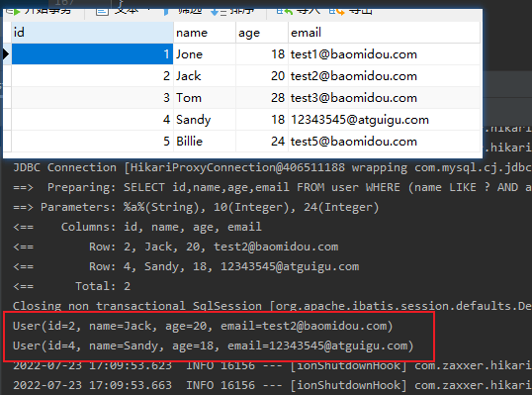The height and width of the screenshot is (395, 532).
Task: Click the import icon in the table toolbar
Action: pos(285,12)
